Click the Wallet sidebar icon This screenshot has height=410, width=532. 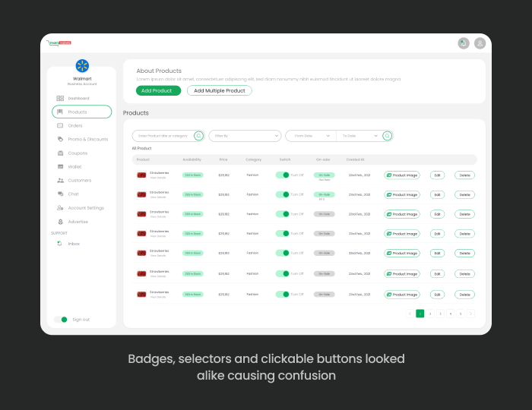(60, 167)
